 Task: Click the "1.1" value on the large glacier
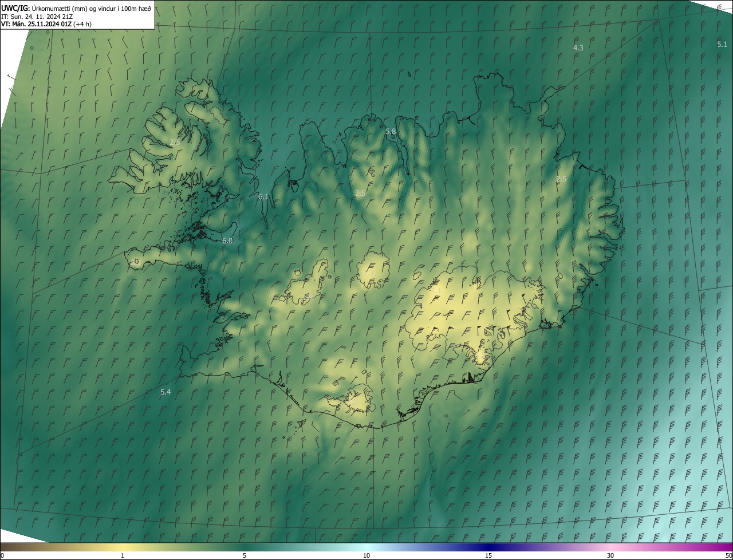coord(436,291)
